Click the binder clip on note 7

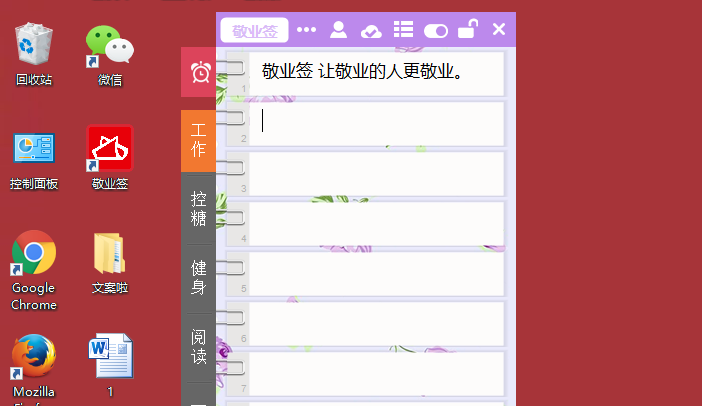pos(231,368)
